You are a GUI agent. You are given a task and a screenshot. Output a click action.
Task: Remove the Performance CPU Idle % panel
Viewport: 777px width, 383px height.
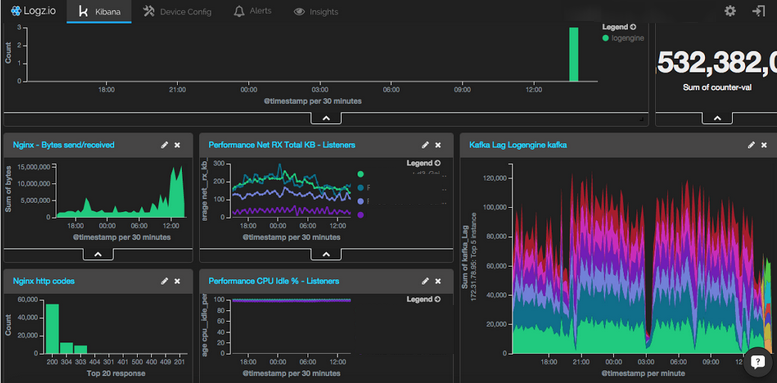pos(438,281)
